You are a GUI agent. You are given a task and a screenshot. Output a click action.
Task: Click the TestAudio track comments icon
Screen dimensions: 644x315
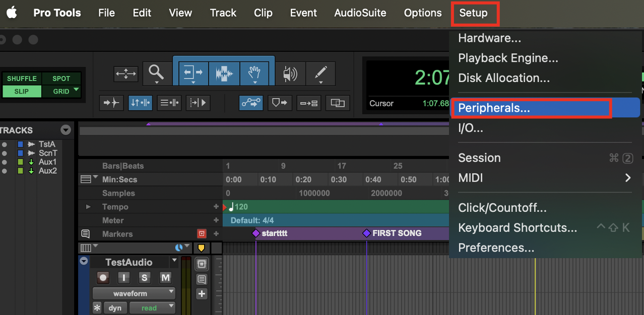pos(202,279)
